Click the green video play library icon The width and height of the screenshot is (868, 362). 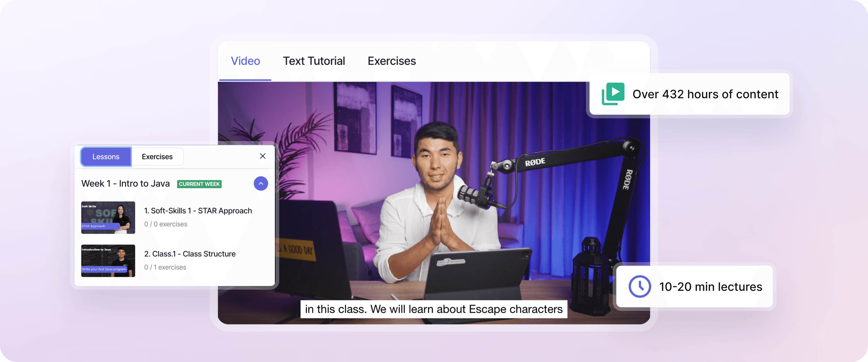coord(613,94)
